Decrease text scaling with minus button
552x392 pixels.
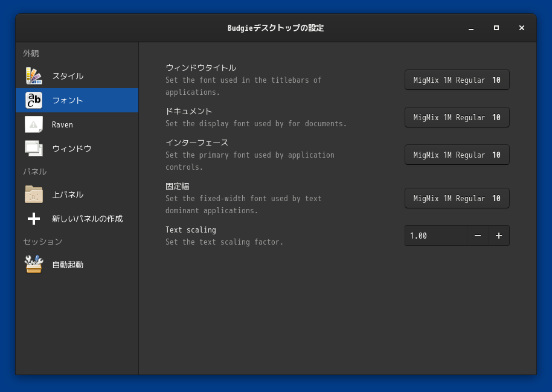point(478,236)
